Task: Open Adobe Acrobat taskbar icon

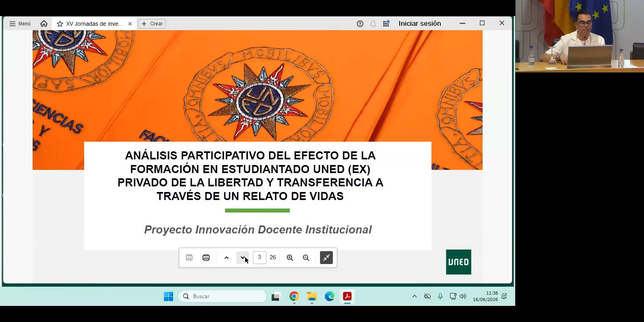Action: [x=347, y=297]
